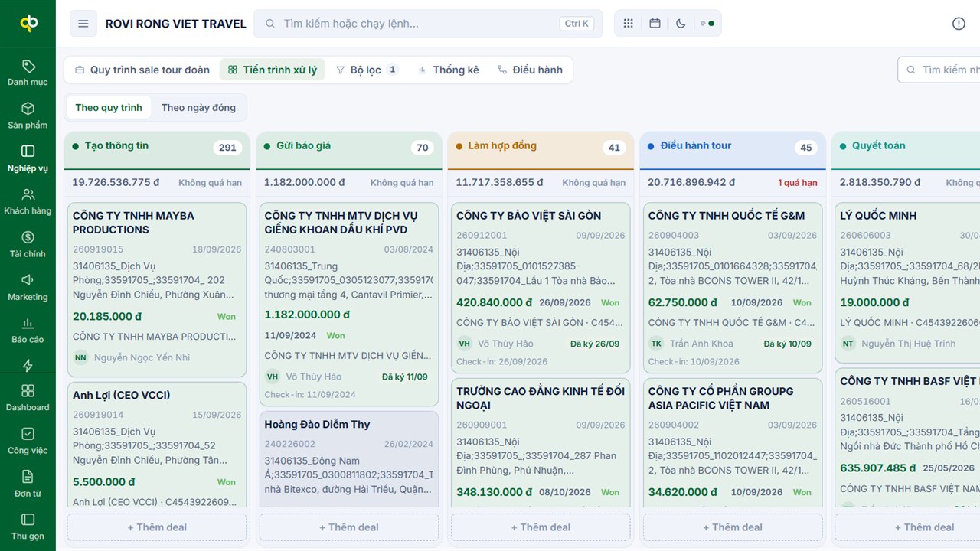Viewport: 980px width, 551px height.
Task: Open the Tài chính sidebar module
Action: 28,244
